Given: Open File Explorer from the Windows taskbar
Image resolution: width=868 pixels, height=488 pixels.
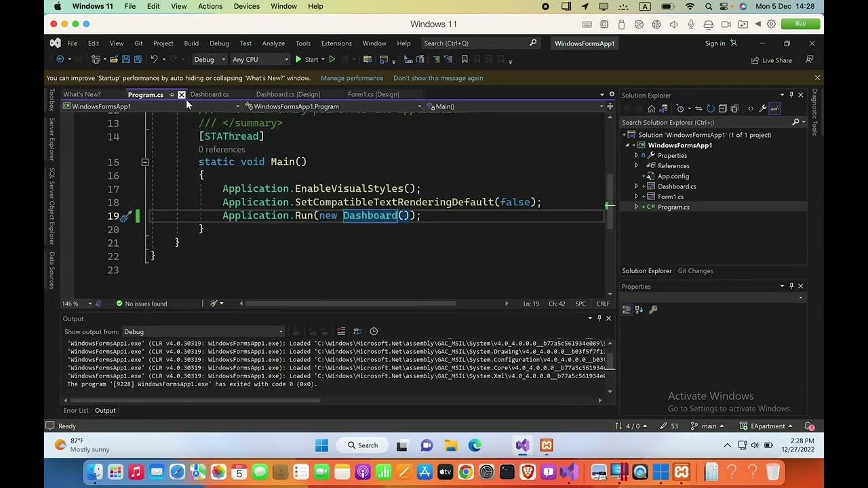Looking at the screenshot, I should tap(451, 445).
